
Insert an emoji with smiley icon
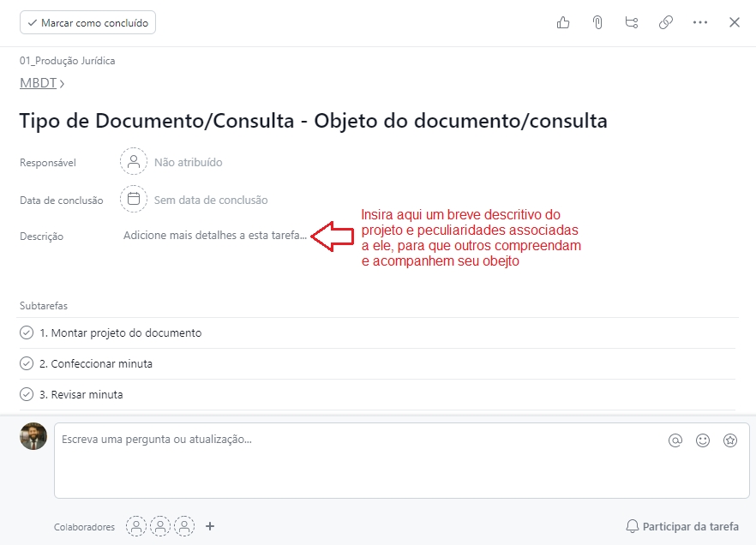click(703, 440)
